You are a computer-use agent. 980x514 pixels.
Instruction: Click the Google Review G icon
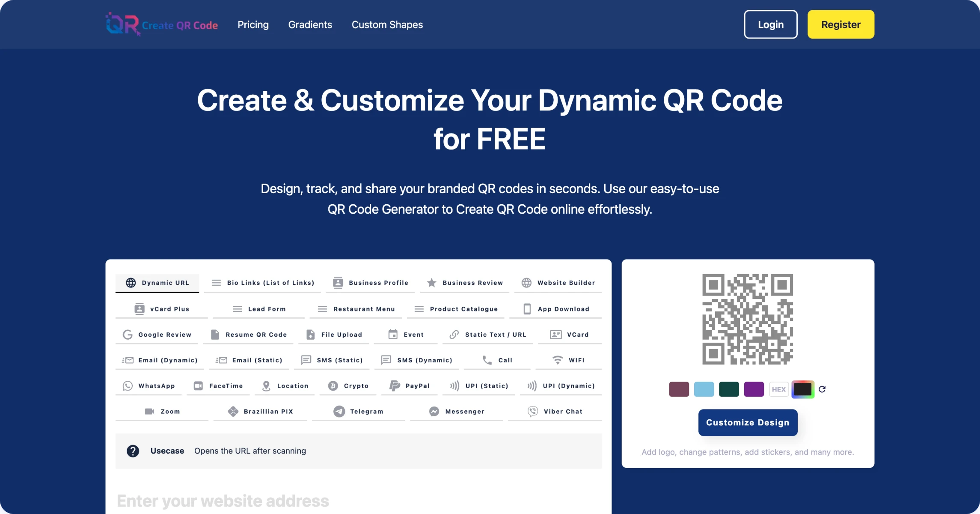coord(128,335)
